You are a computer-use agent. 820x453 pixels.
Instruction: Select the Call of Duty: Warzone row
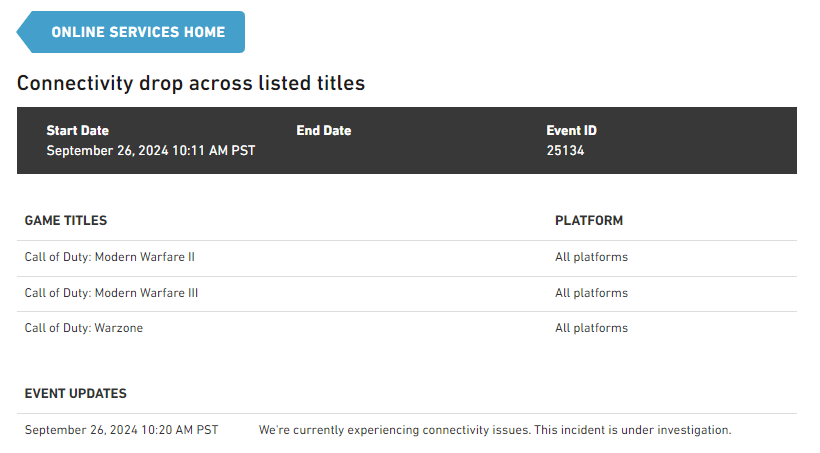click(84, 328)
